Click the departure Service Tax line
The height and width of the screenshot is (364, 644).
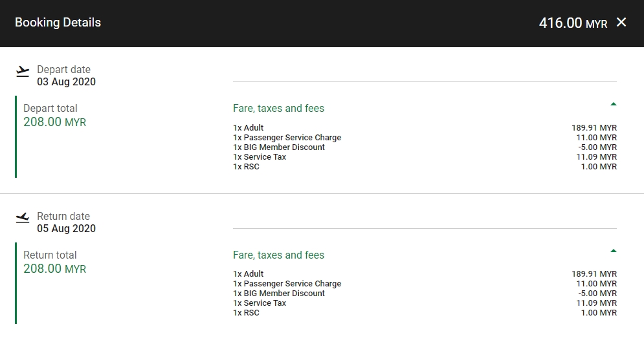pos(260,157)
